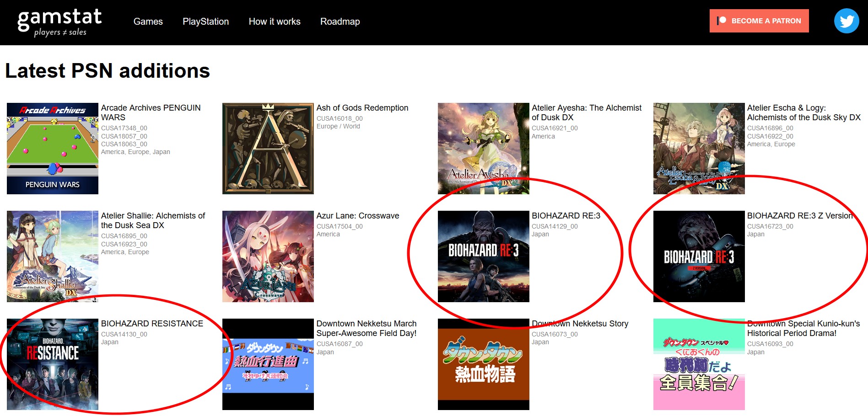The image size is (868, 416).
Task: Open Ash of Gods Redemption cover image
Action: click(x=268, y=149)
